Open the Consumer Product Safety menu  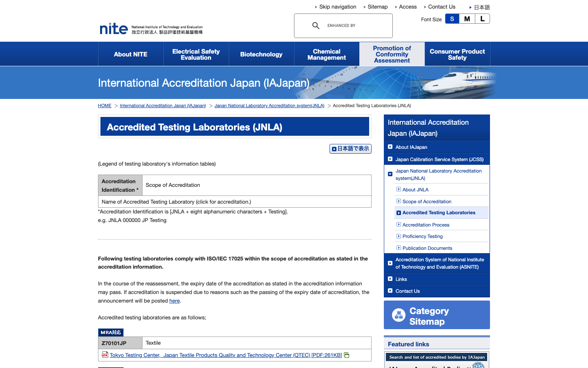click(x=457, y=54)
